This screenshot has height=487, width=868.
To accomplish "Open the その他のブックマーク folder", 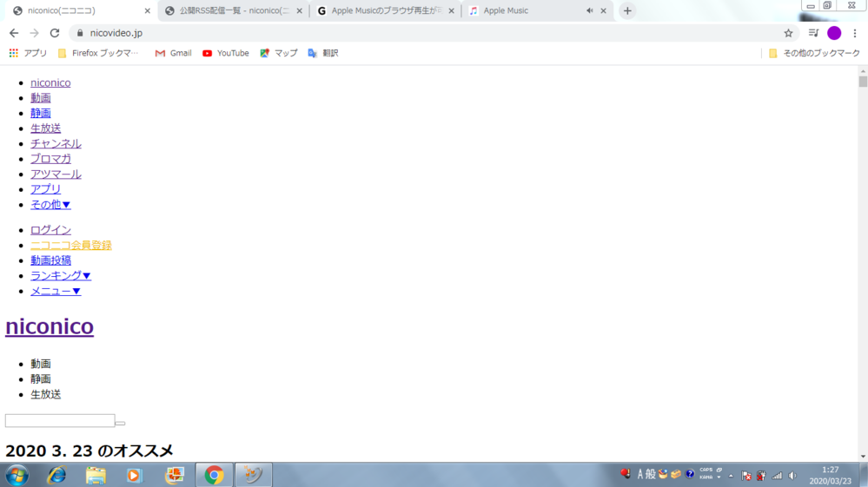I will [x=814, y=53].
